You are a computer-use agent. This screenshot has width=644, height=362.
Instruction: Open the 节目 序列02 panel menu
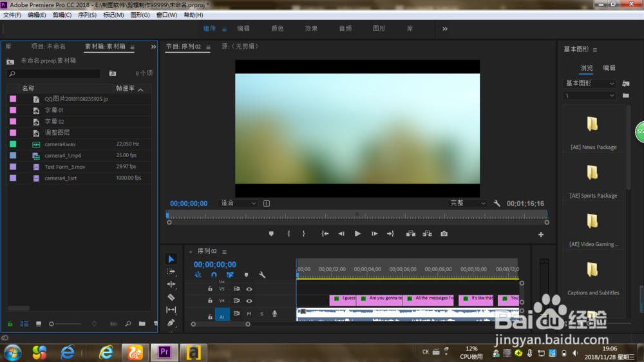pyautogui.click(x=208, y=47)
